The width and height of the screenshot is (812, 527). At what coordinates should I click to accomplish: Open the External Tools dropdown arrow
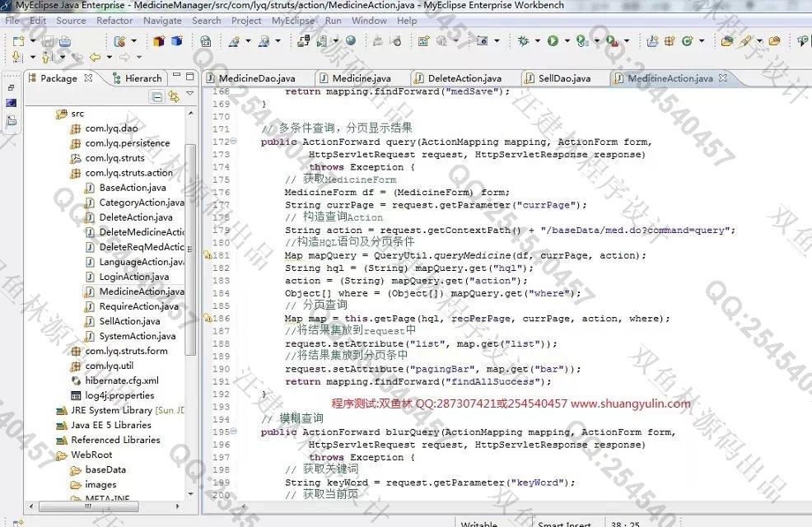coord(627,41)
